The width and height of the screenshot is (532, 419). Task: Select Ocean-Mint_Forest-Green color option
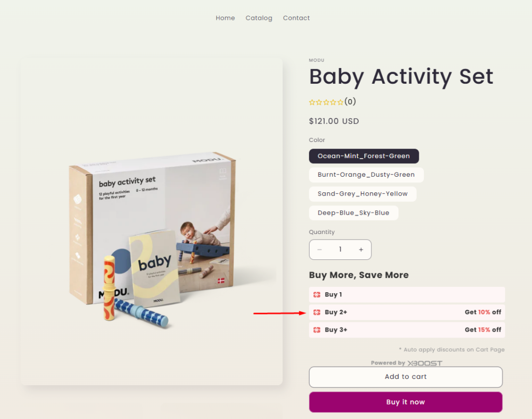[x=364, y=156]
